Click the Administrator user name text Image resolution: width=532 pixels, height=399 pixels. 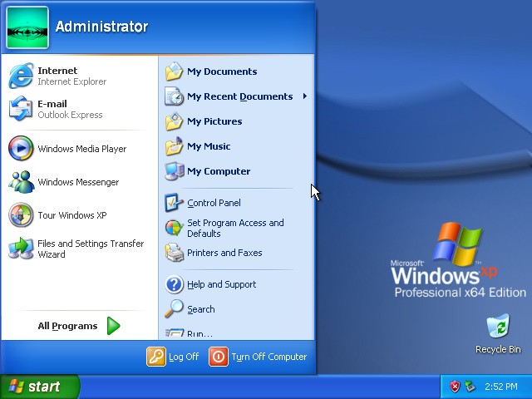point(101,27)
